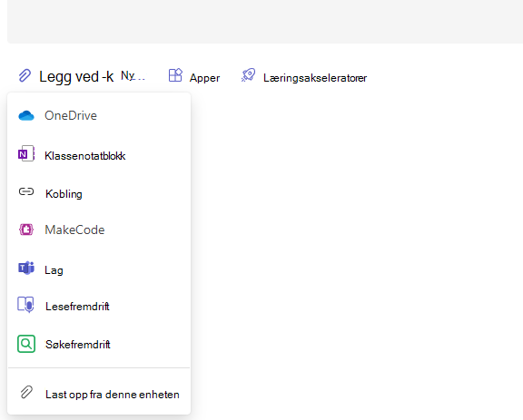
Task: Click the rocket icon for Læringsakseleratorer
Action: click(248, 75)
